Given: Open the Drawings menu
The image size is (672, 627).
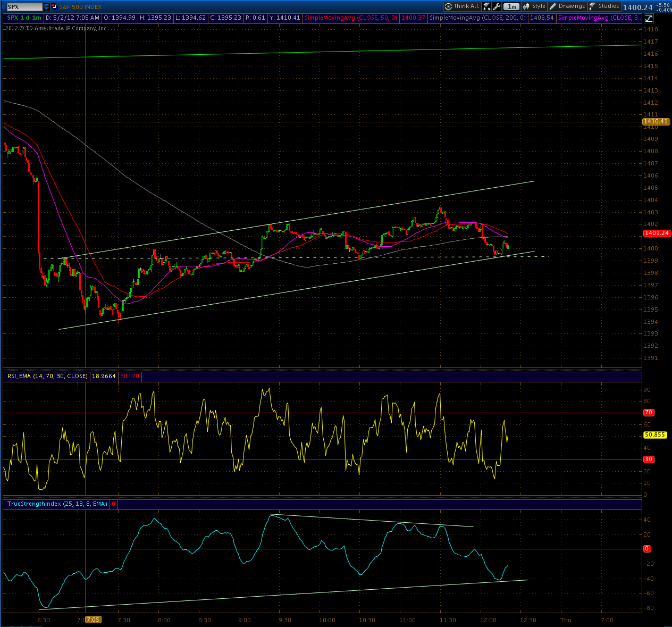Looking at the screenshot, I should click(x=567, y=6).
